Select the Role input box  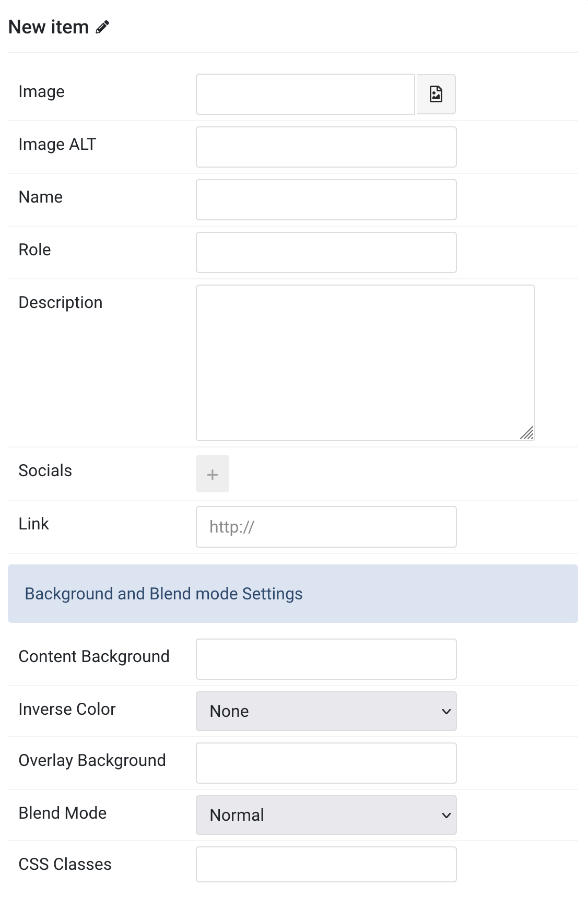326,252
